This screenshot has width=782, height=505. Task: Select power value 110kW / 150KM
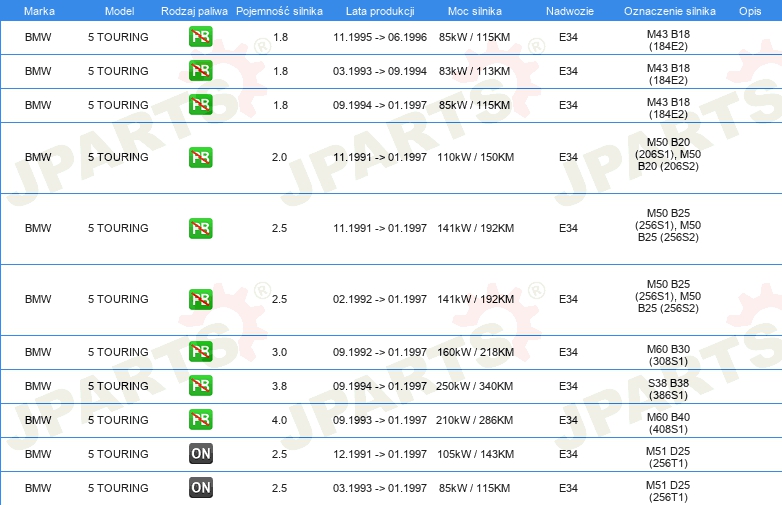476,157
